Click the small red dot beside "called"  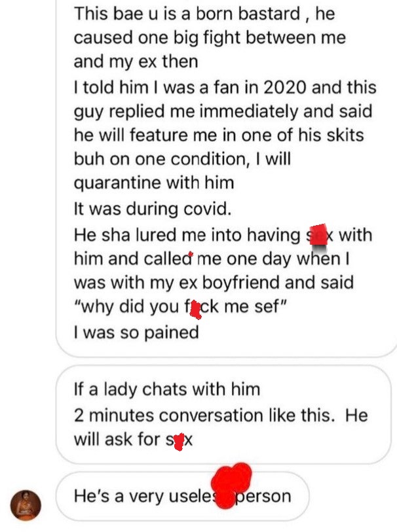tap(191, 254)
